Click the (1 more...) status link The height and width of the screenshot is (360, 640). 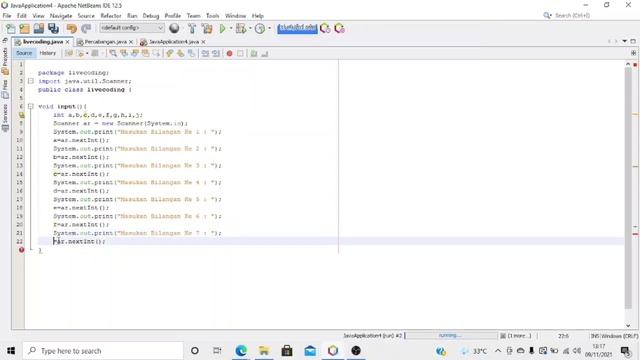pos(519,336)
